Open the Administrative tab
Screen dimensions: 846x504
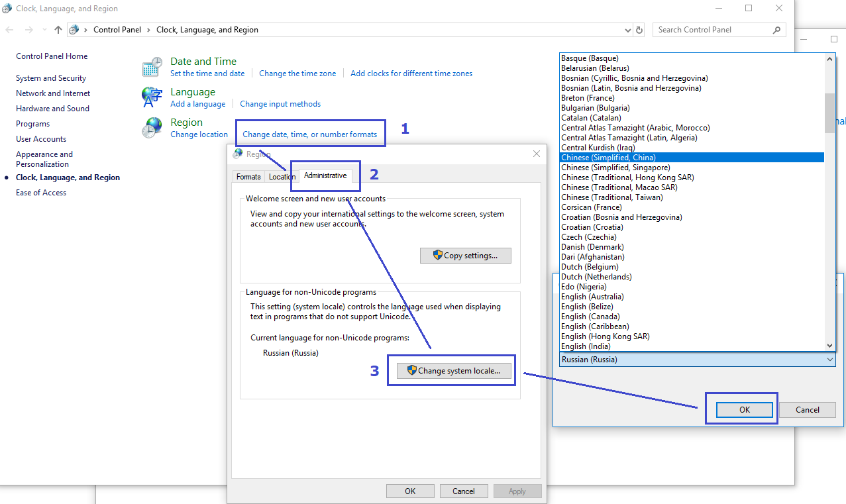point(325,176)
